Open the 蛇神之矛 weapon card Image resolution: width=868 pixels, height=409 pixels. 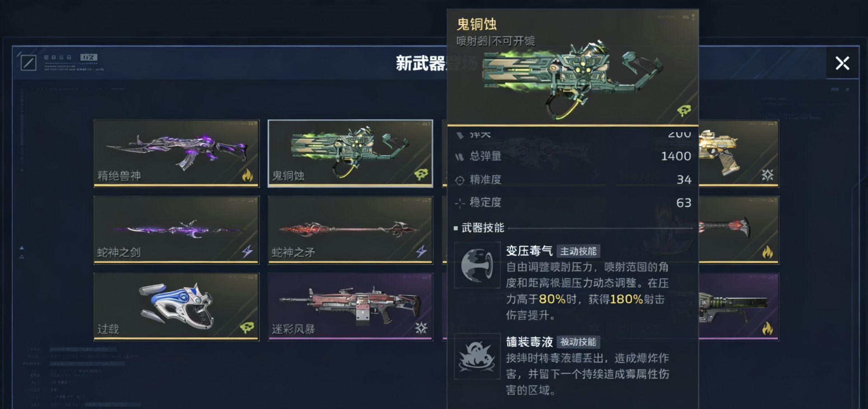(350, 230)
